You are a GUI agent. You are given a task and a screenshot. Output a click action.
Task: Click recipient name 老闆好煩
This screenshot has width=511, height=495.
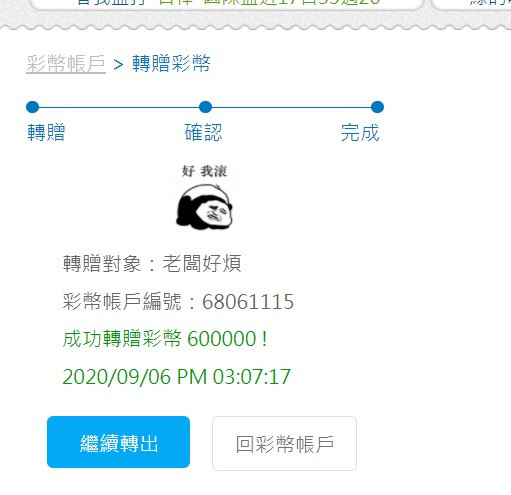[x=202, y=263]
